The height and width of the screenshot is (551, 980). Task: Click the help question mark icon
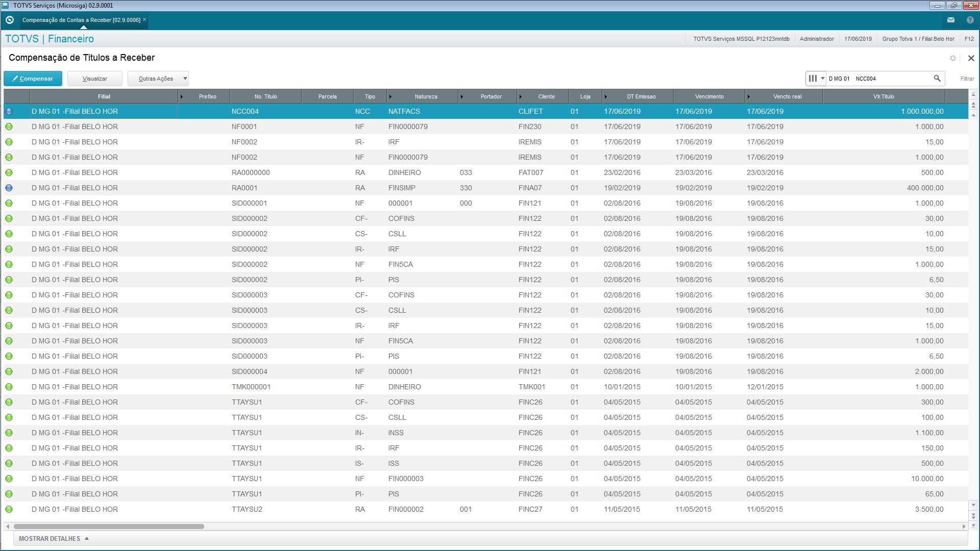970,20
